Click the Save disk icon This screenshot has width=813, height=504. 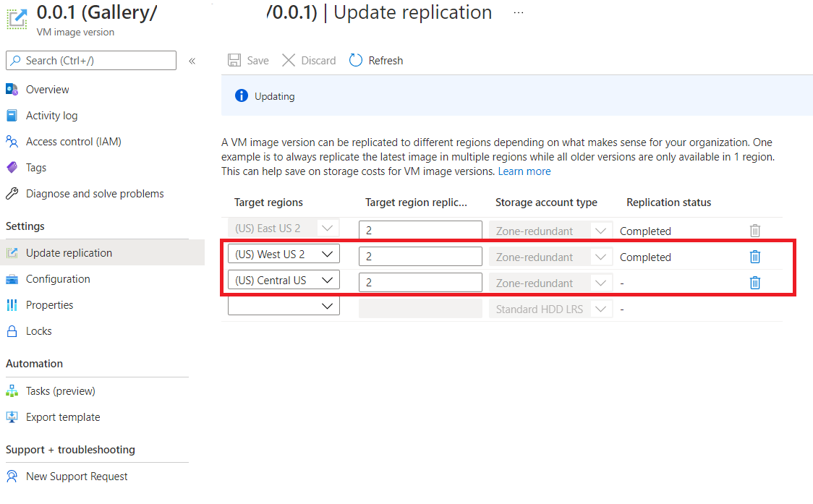click(234, 61)
